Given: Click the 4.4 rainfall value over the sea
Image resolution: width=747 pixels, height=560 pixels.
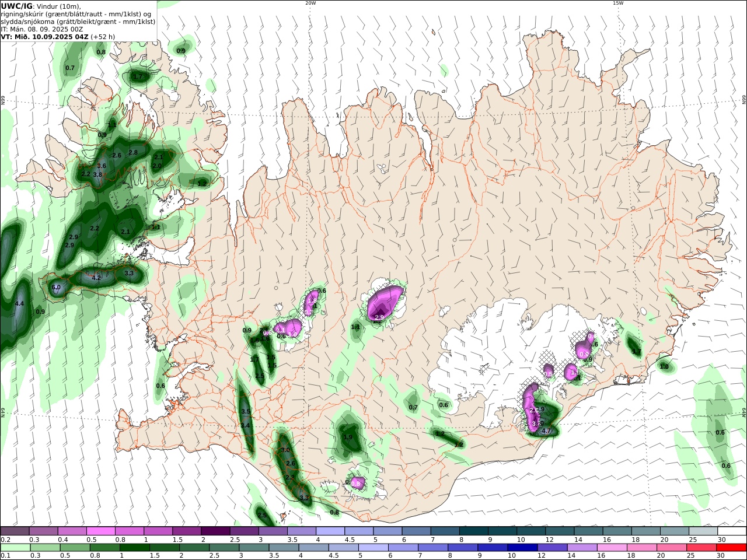Looking at the screenshot, I should [x=19, y=303].
